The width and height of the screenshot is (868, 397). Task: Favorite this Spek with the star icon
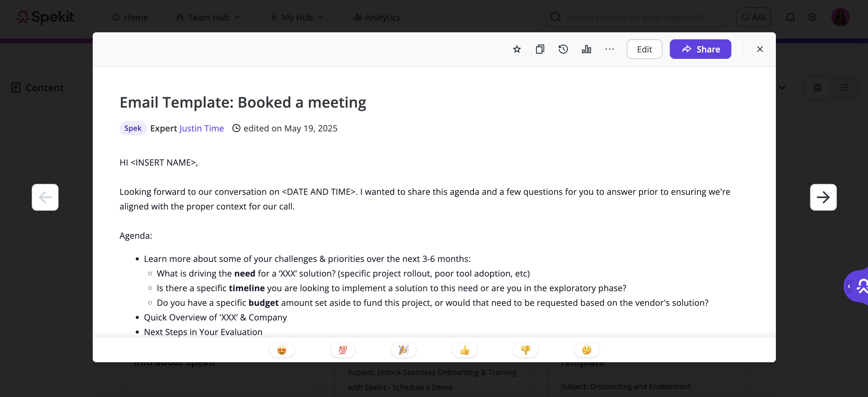click(517, 49)
